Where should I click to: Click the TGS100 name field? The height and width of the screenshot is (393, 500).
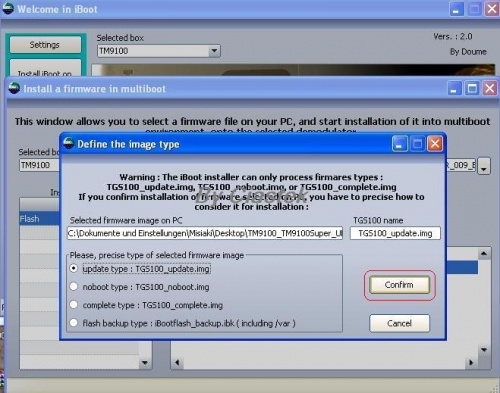click(395, 233)
